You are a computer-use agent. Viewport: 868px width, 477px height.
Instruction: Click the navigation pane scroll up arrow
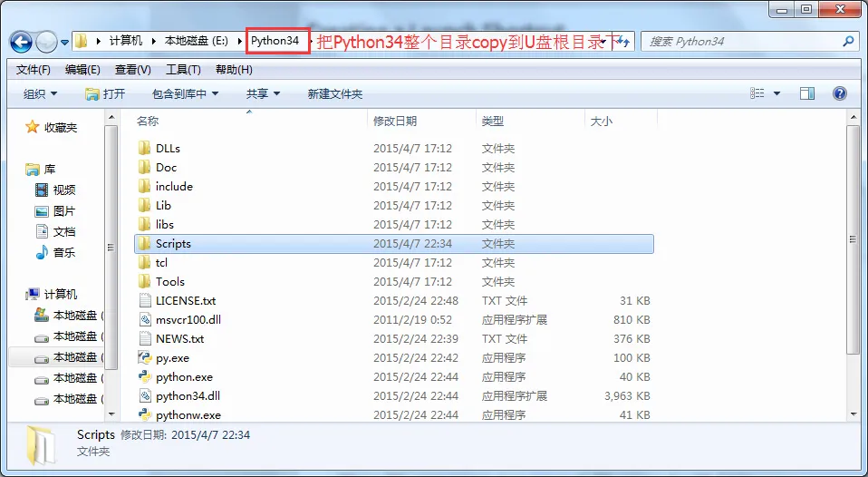pyautogui.click(x=111, y=118)
